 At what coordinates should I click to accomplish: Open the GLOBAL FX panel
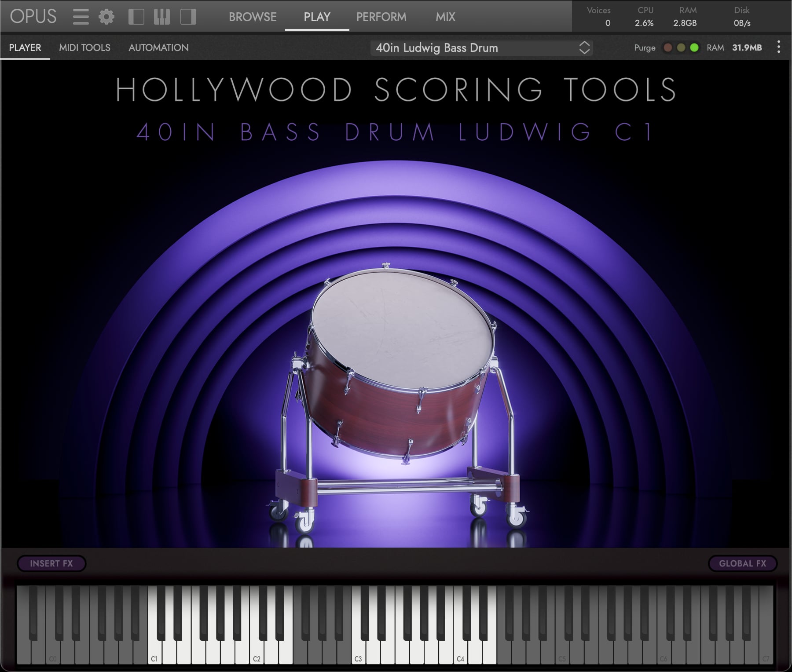click(x=743, y=563)
